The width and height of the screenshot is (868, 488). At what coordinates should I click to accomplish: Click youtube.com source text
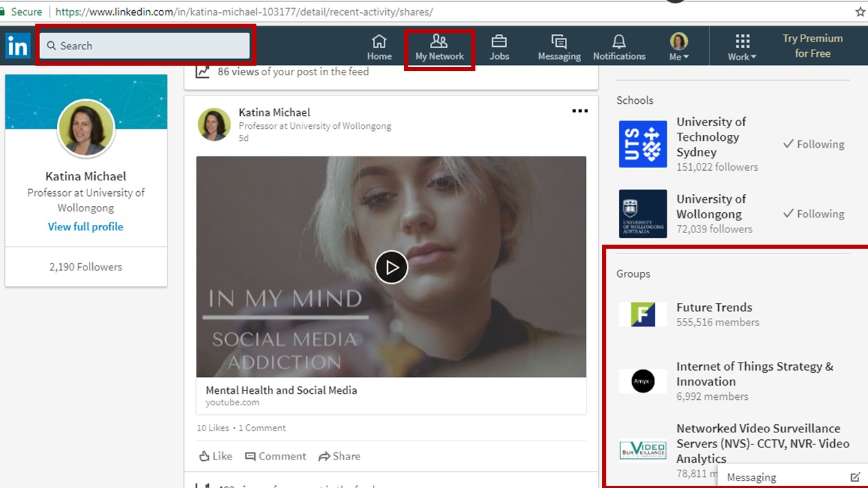tap(233, 403)
